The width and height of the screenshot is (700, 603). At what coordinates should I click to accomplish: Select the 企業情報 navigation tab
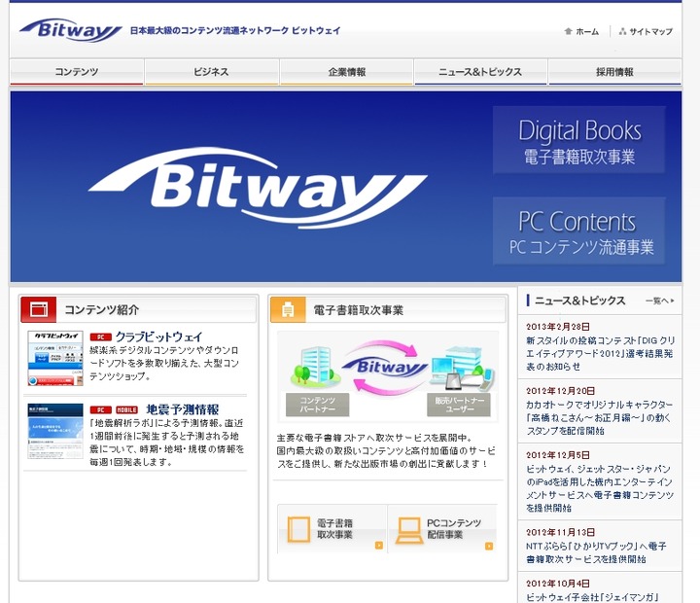346,72
